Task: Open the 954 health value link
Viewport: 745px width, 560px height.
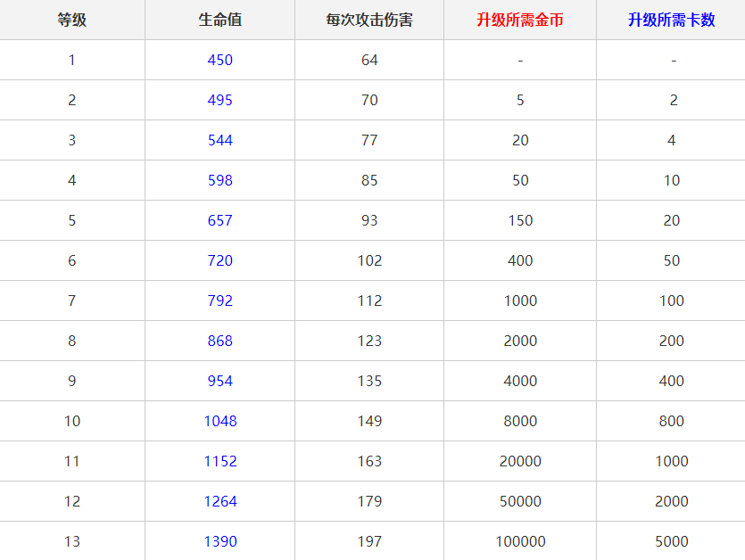Action: (x=219, y=381)
